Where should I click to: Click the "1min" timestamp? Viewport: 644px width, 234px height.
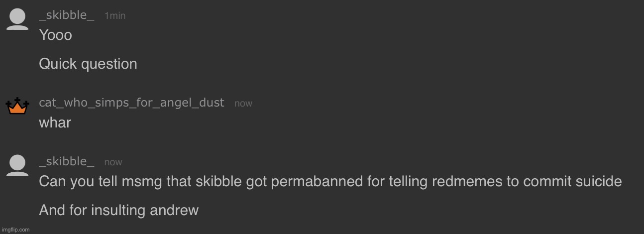coord(115,16)
